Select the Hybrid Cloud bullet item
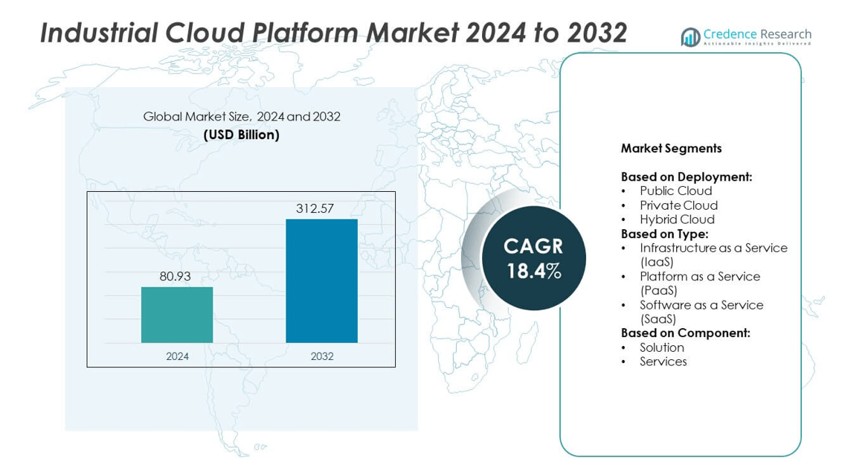Viewport: 868px width, 459px height. pos(677,219)
